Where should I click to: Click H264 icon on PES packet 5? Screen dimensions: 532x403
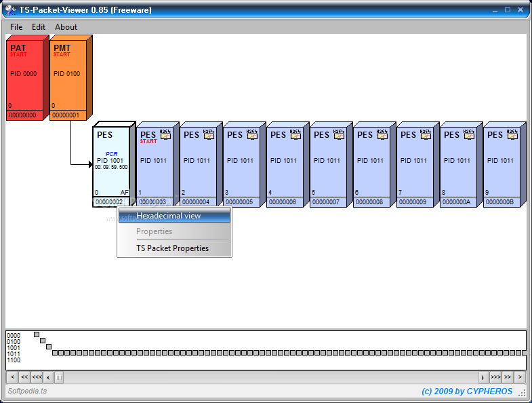(339, 134)
